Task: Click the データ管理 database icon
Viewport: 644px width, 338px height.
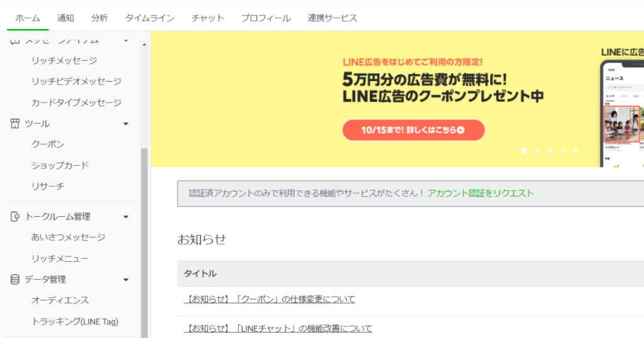Action: click(15, 280)
